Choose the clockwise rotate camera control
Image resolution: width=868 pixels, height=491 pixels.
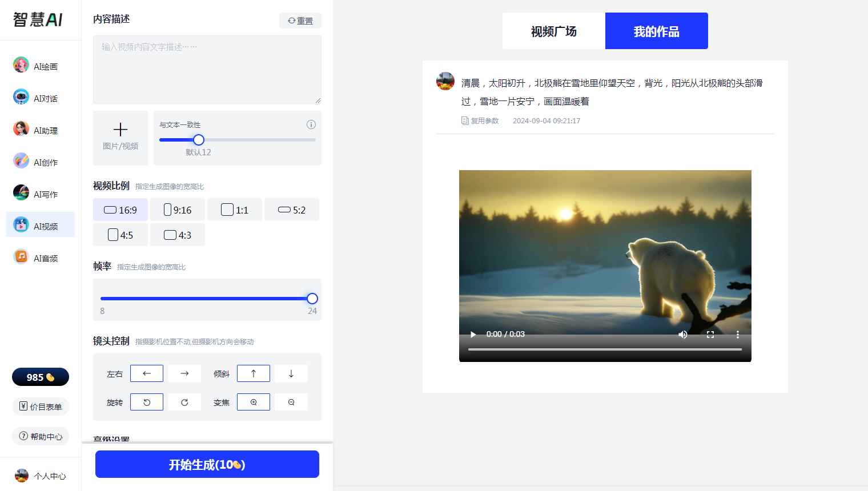click(x=184, y=401)
